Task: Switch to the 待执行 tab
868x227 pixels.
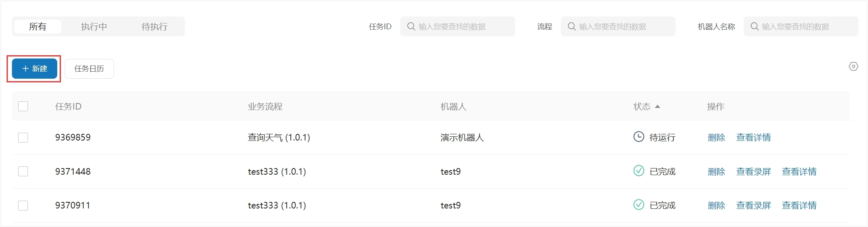Action: pyautogui.click(x=154, y=26)
